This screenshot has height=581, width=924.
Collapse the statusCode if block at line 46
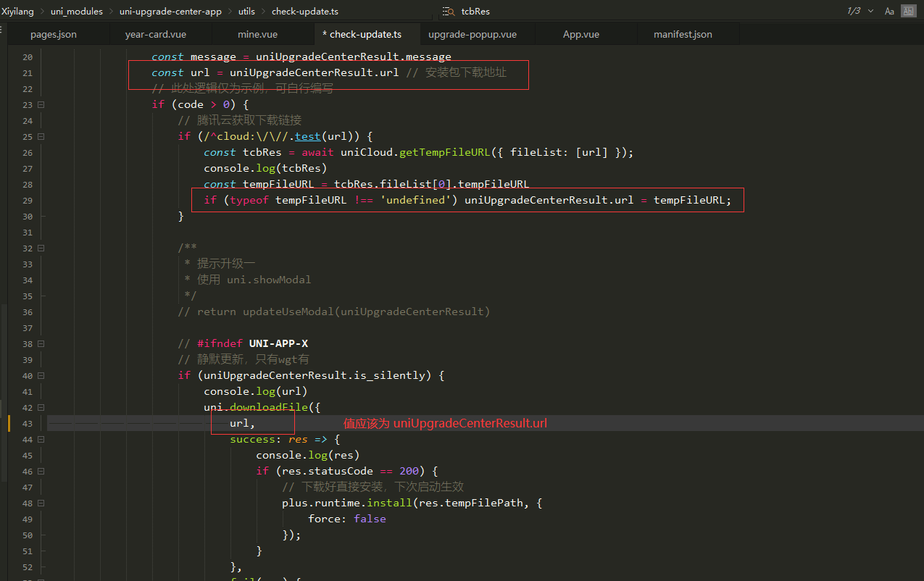point(41,471)
